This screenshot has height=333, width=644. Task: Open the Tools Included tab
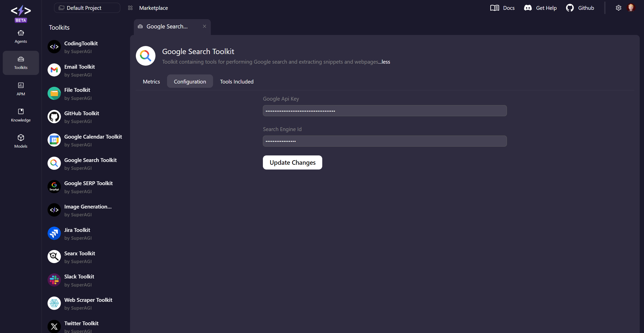pos(236,81)
